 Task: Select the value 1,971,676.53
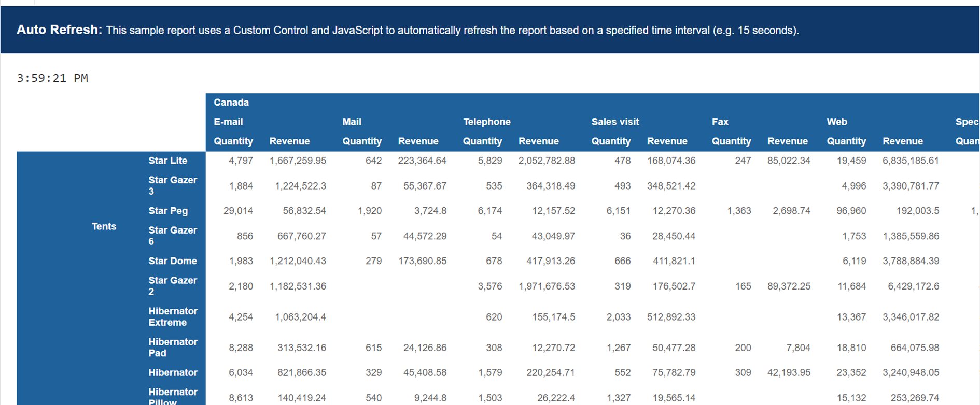[x=547, y=286]
